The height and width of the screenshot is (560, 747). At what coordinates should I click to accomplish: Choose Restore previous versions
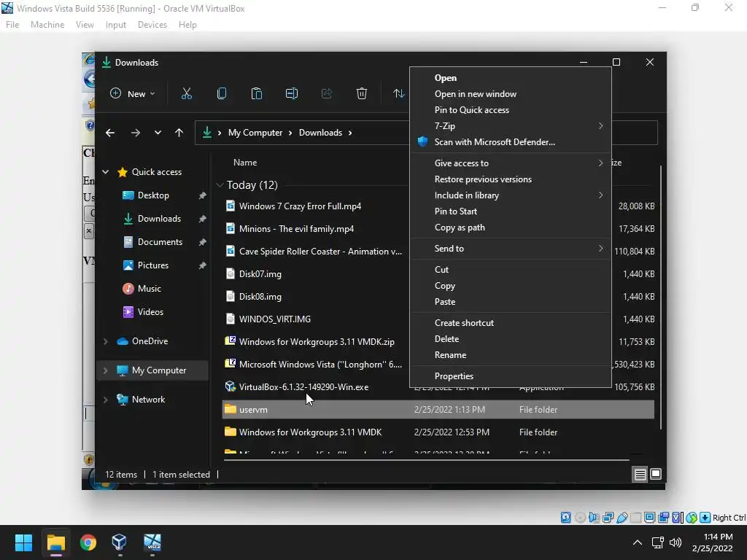511,179
